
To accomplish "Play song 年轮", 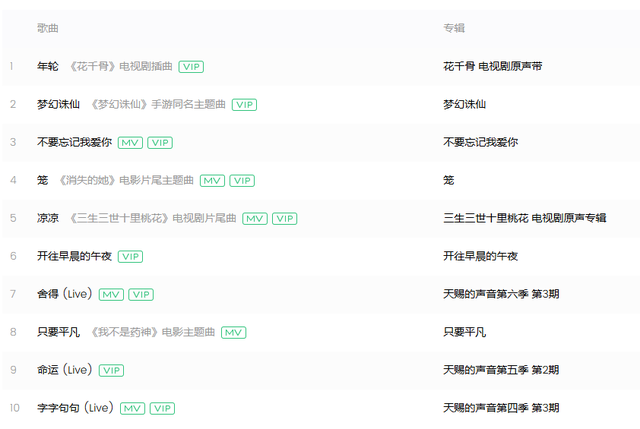I will click(48, 66).
